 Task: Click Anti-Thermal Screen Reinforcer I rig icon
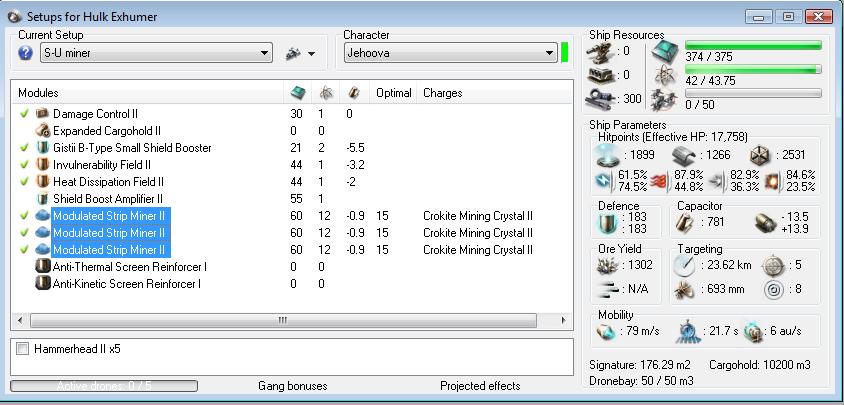tap(43, 267)
